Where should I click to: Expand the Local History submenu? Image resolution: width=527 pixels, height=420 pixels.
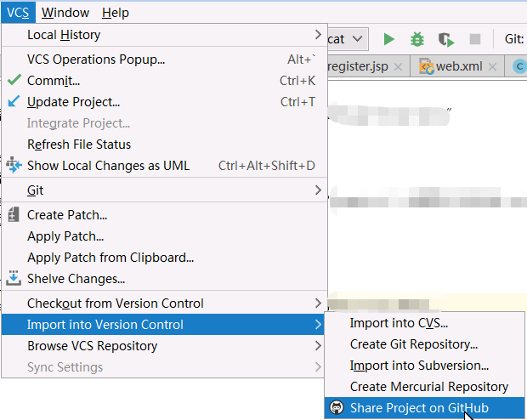pyautogui.click(x=318, y=34)
